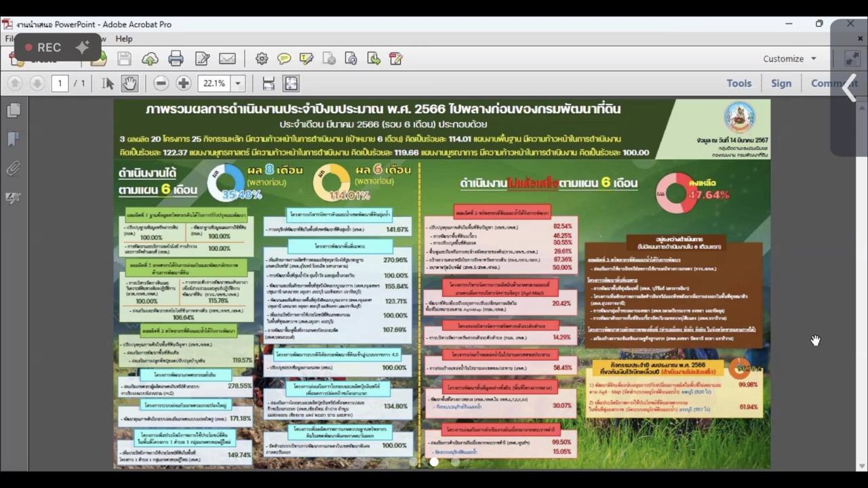Click the 22.1% zoom value field
Viewport: 868px width, 488px height.
click(x=215, y=83)
